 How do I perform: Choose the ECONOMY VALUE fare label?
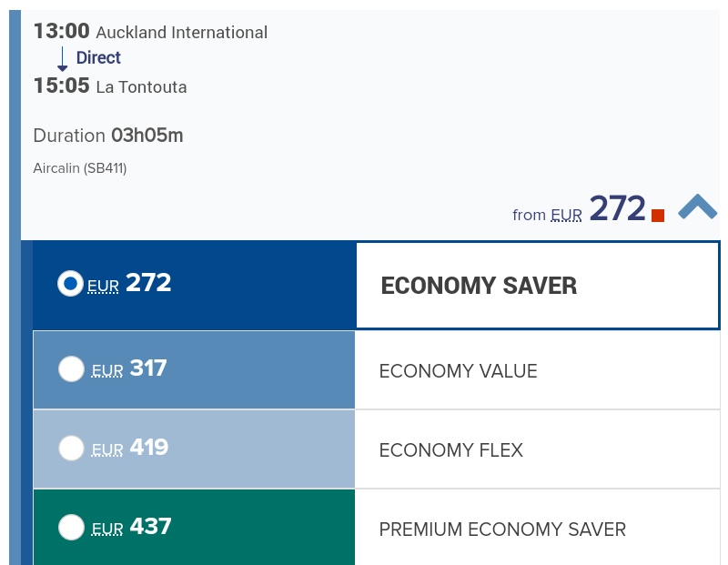click(x=459, y=371)
